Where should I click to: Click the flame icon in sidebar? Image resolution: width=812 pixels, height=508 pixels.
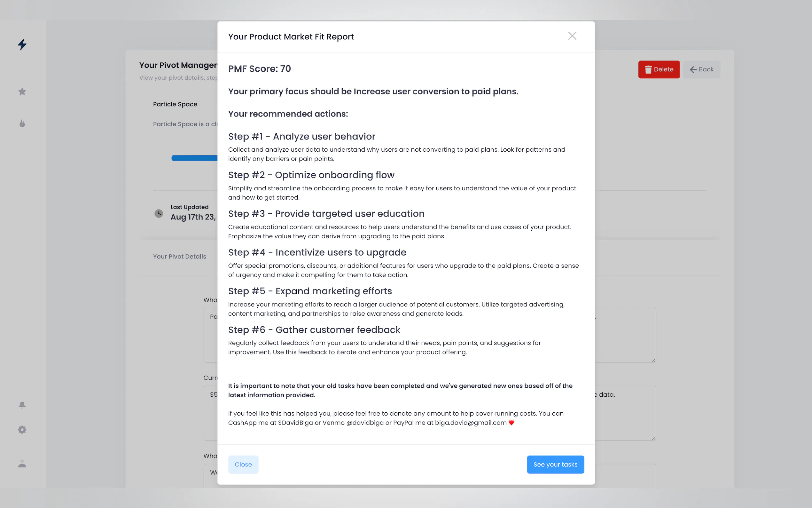pyautogui.click(x=22, y=123)
